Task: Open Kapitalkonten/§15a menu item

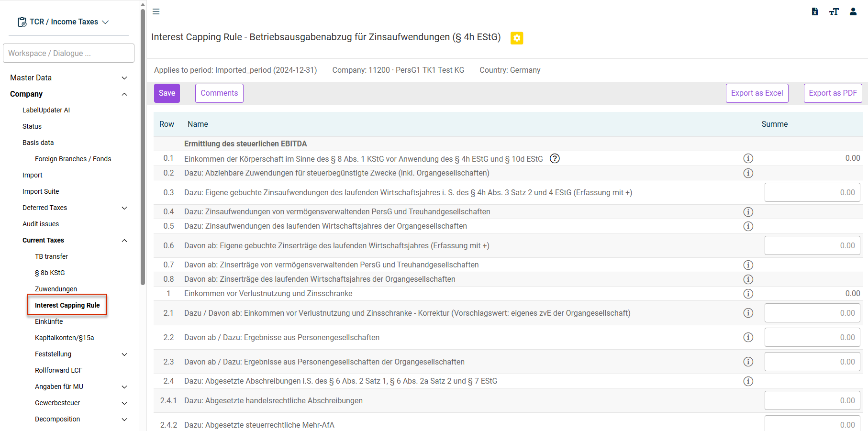Action: [x=65, y=338]
